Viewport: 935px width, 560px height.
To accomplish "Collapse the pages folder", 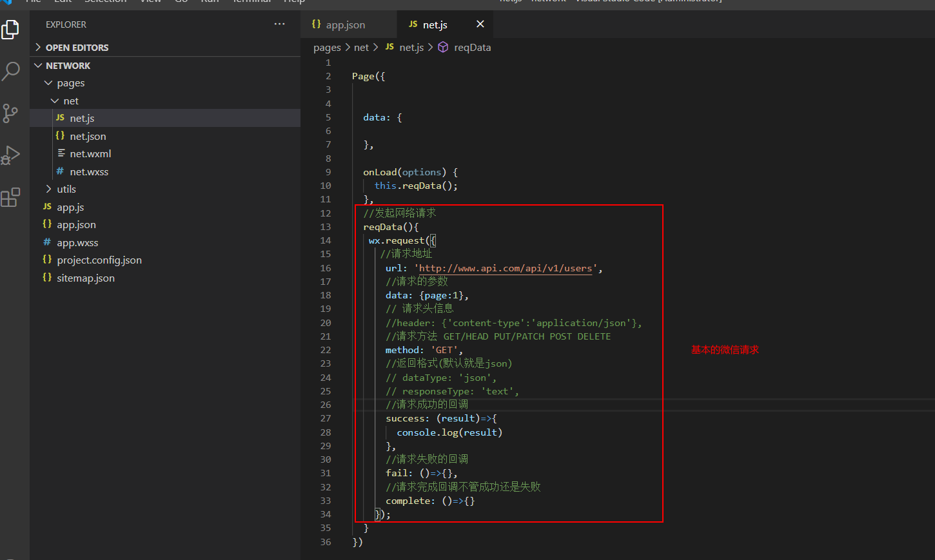I will point(165,83).
